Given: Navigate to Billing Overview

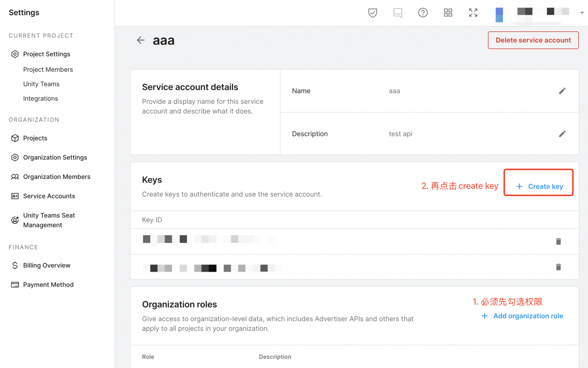Looking at the screenshot, I should click(x=47, y=265).
